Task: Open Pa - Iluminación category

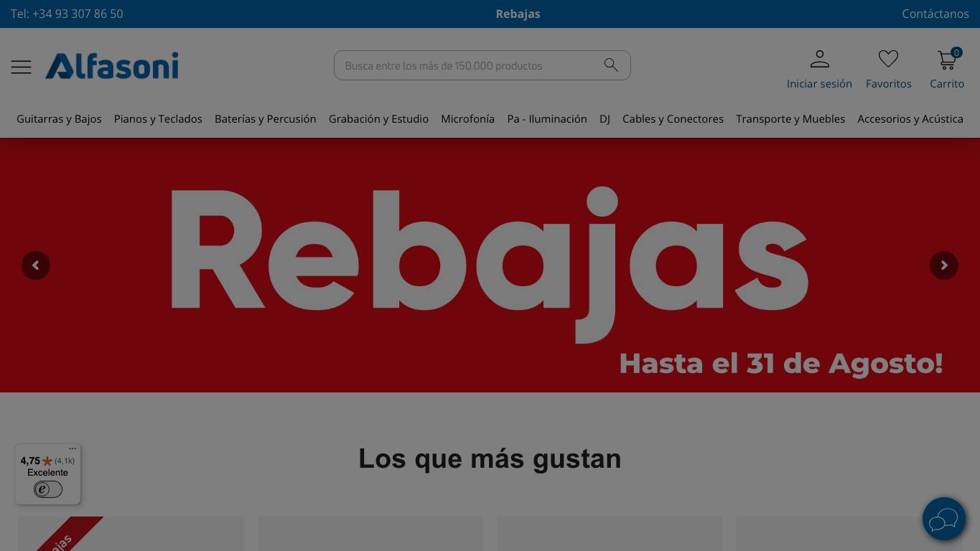Action: coord(547,119)
